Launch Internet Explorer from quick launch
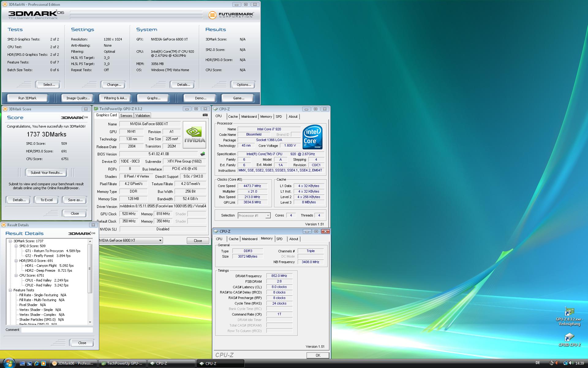The image size is (588, 368). coord(36,363)
